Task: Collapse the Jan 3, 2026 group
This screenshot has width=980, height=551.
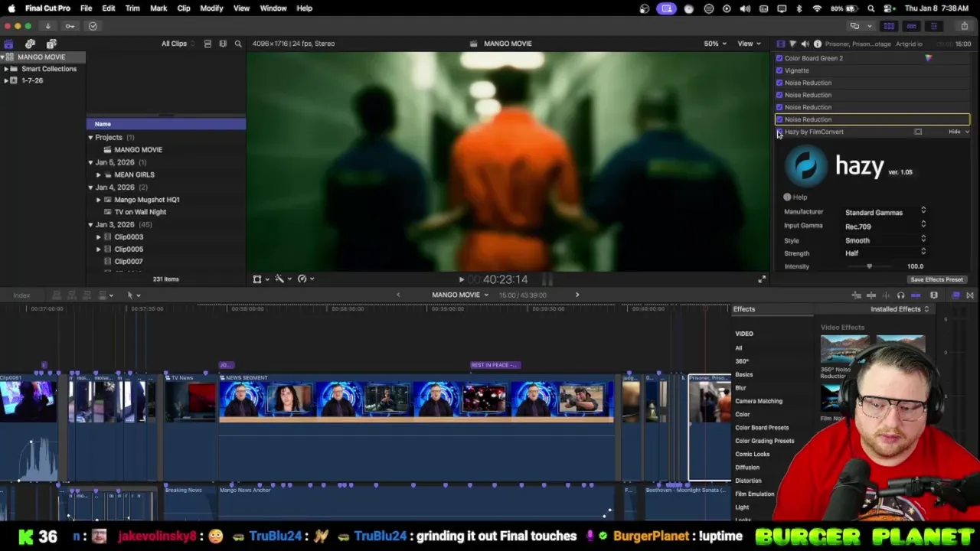Action: [x=90, y=225]
